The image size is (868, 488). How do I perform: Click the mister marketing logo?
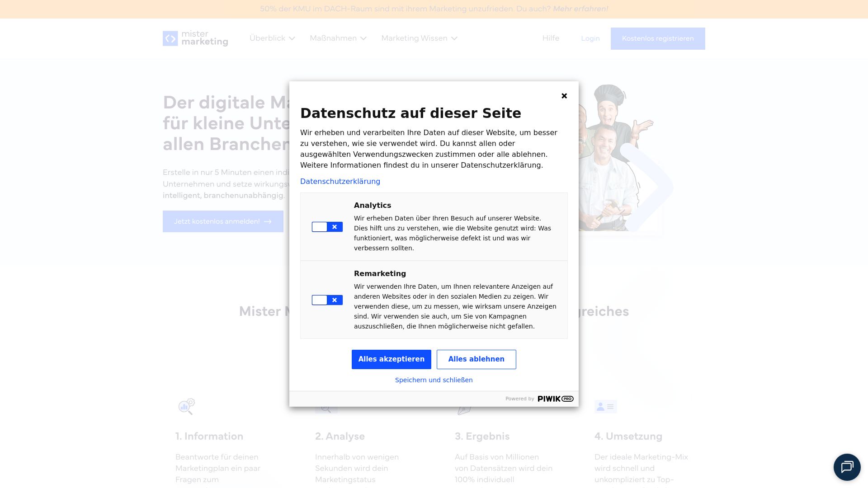click(195, 38)
